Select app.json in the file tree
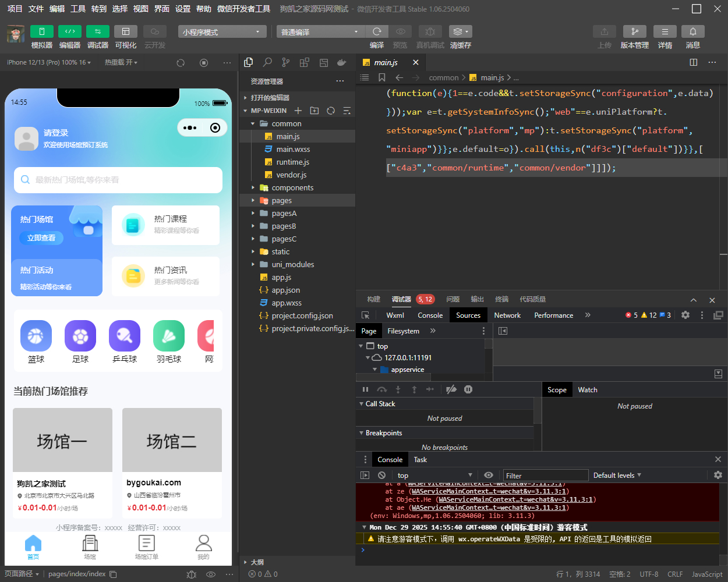728x582 pixels. coord(285,290)
